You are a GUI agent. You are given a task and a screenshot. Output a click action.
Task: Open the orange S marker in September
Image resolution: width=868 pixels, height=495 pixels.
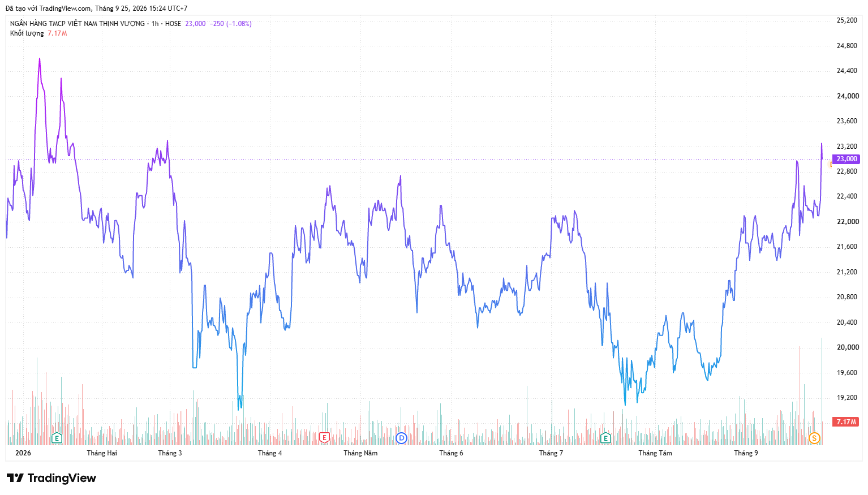pyautogui.click(x=814, y=438)
